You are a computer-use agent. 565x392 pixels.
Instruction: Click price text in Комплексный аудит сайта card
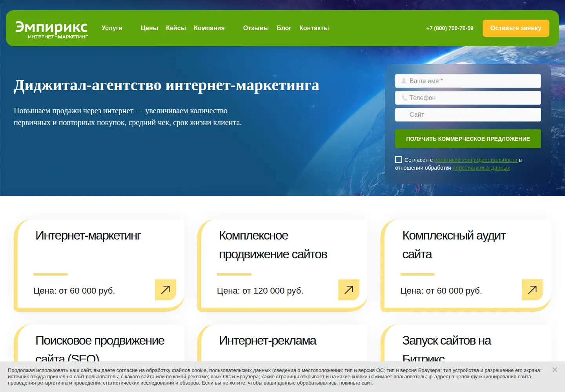coord(441,291)
